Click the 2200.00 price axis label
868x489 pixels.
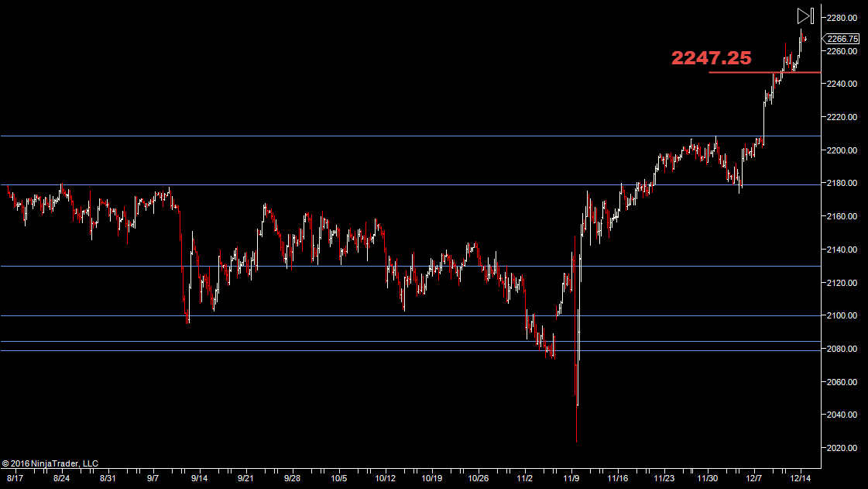pos(841,150)
